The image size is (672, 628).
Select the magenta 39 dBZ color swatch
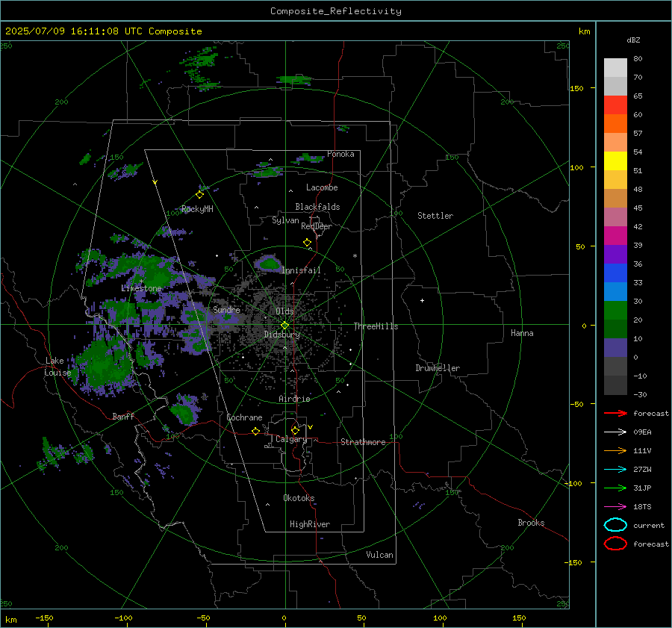615,236
